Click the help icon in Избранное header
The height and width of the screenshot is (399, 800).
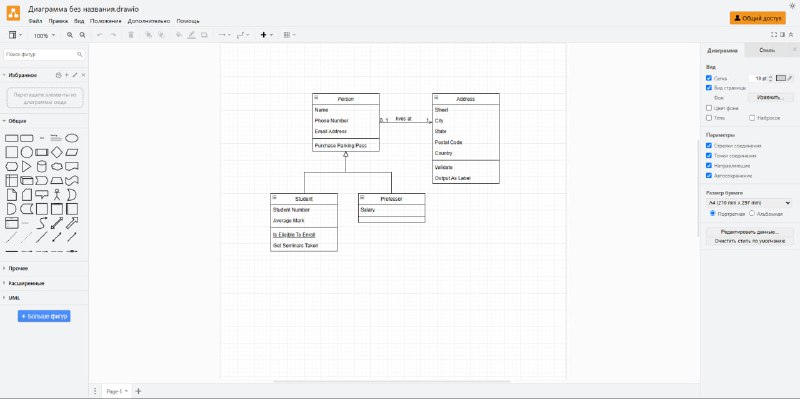tap(58, 75)
